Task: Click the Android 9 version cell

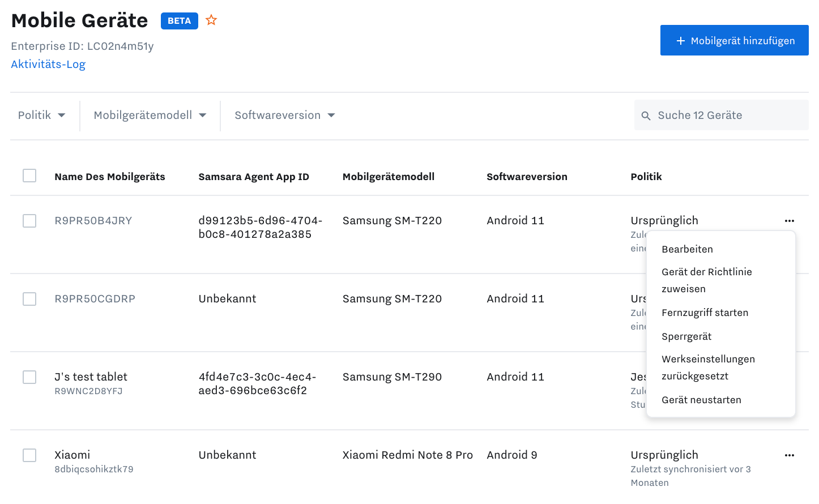Action: [512, 455]
